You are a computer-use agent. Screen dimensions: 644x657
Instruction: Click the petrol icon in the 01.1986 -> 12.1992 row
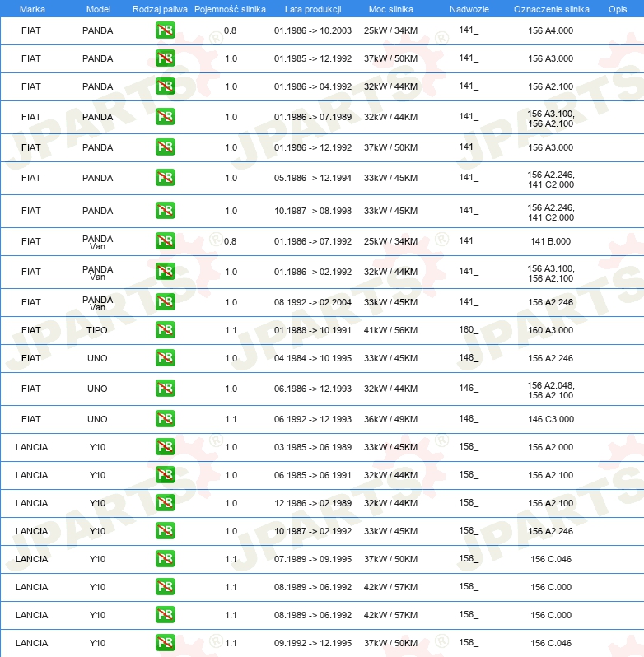pyautogui.click(x=165, y=147)
